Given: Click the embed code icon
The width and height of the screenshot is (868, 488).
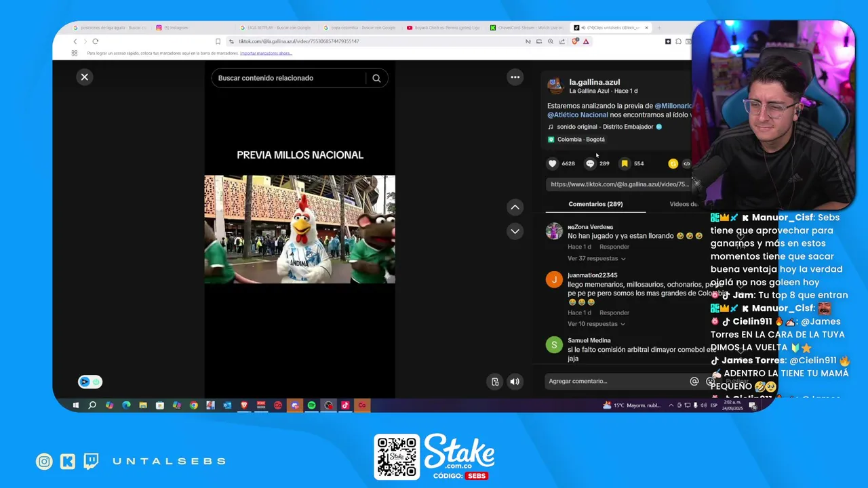Looking at the screenshot, I should click(x=686, y=163).
